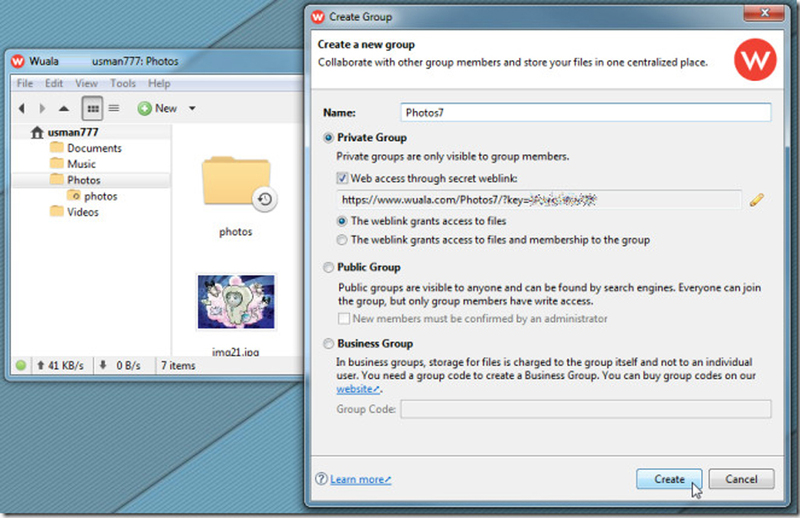
Task: Click the backup clock badge on photos folder
Action: pyautogui.click(x=264, y=199)
